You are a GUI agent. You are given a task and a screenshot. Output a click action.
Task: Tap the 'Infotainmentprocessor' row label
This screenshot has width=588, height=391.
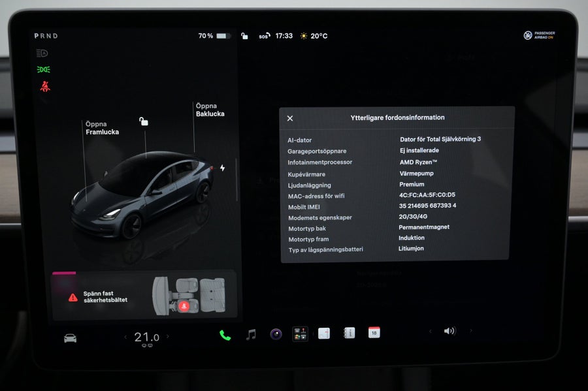320,162
